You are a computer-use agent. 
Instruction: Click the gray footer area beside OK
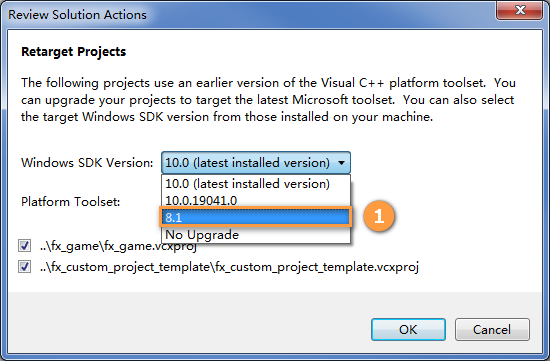pyautogui.click(x=189, y=323)
